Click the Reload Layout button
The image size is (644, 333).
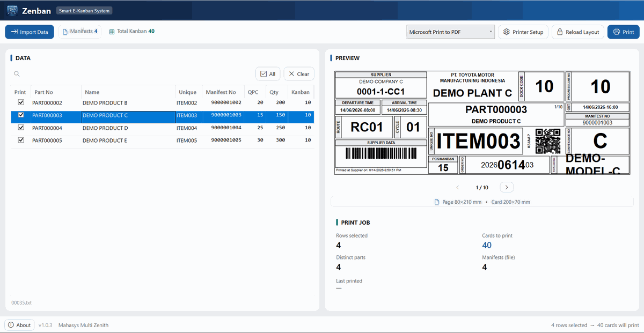pyautogui.click(x=578, y=32)
